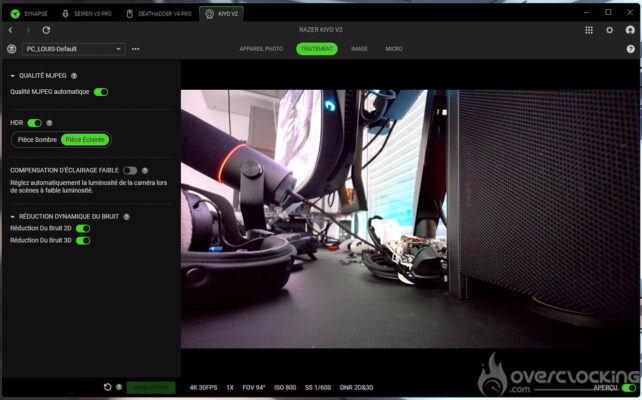
Task: Go forward with the right arrow
Action: click(x=28, y=30)
